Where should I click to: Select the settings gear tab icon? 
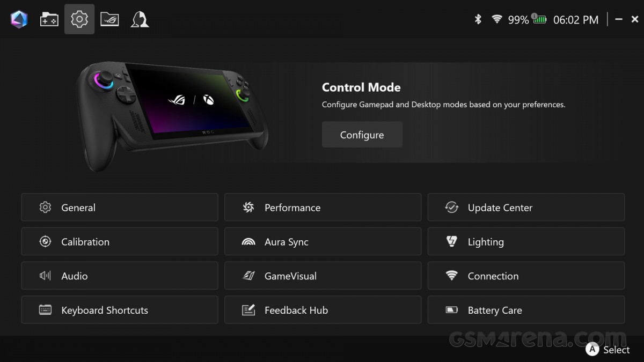(x=79, y=19)
